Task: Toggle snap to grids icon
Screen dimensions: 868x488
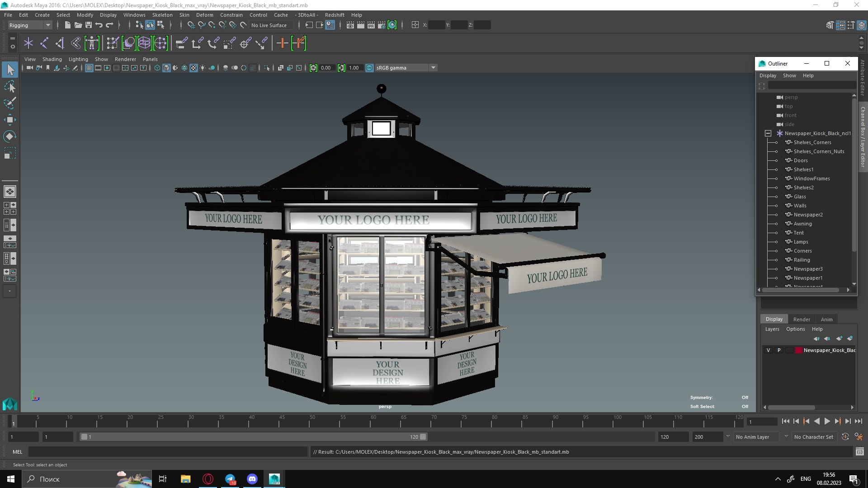Action: pyautogui.click(x=191, y=25)
